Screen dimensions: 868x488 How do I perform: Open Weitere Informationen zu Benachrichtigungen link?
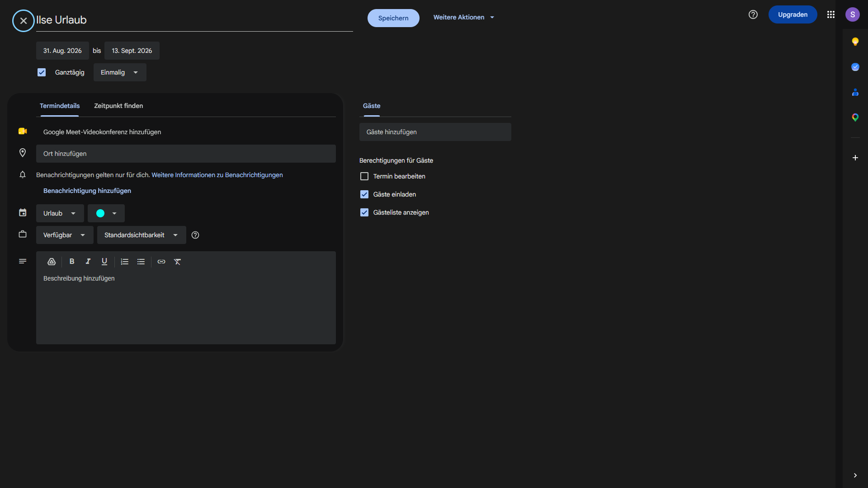coord(217,175)
